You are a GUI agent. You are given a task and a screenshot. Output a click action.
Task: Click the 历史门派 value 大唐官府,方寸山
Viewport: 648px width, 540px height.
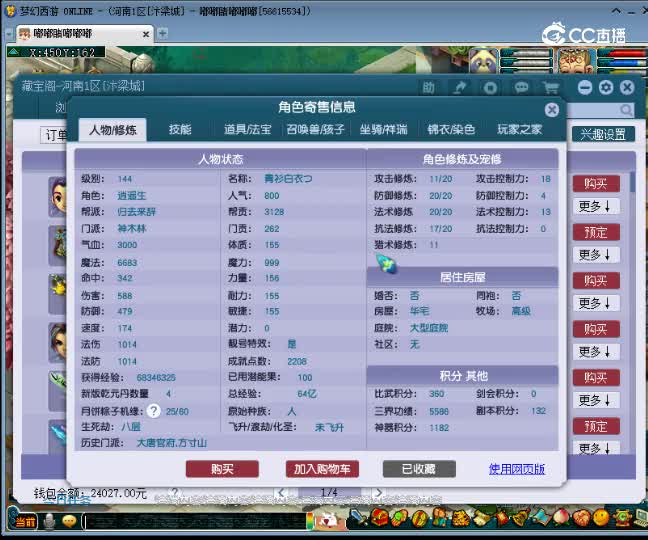click(x=172, y=443)
